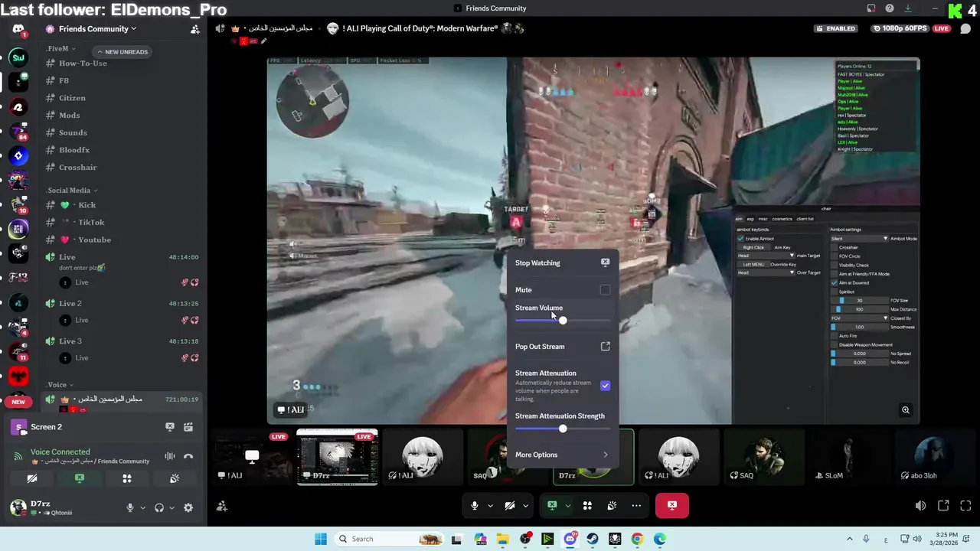This screenshot has width=980, height=551.
Task: Click the red disconnect button in call bar
Action: 671,505
